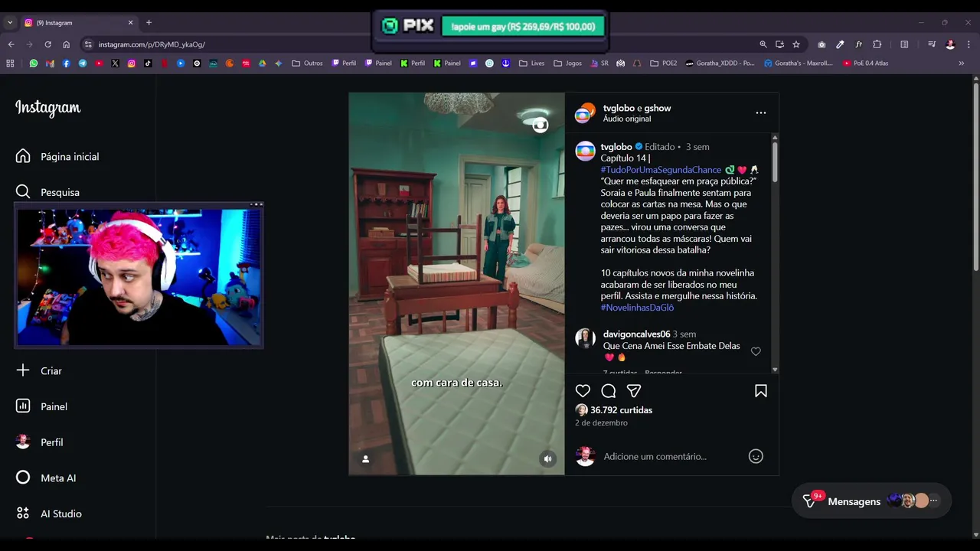Image resolution: width=980 pixels, height=551 pixels.
Task: Expand the Jogos bookmark folder
Action: click(567, 64)
